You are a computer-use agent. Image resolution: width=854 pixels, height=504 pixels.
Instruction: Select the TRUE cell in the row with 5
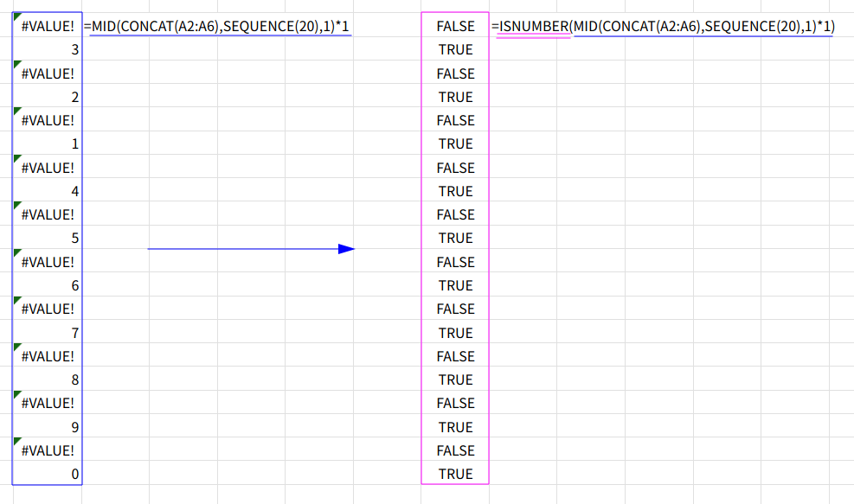(x=455, y=238)
